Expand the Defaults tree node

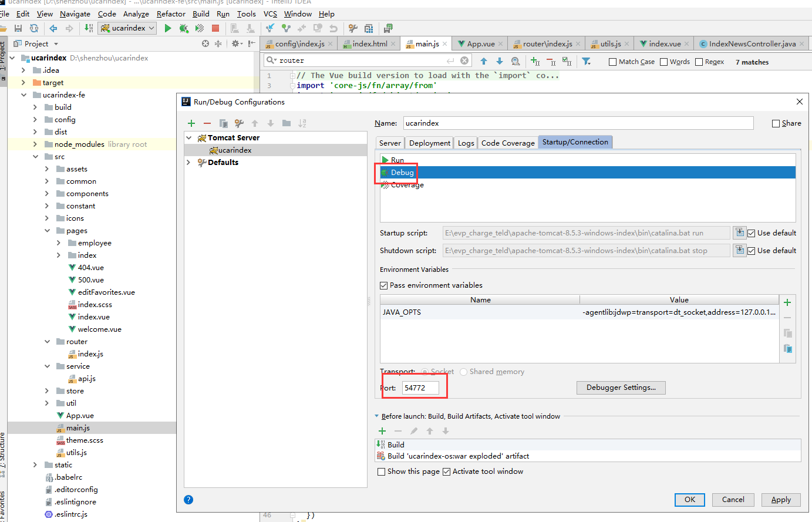click(189, 163)
